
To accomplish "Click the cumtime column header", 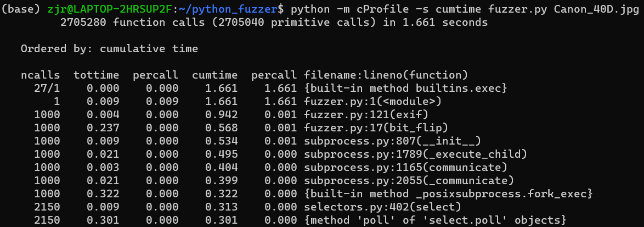I will click(x=215, y=75).
